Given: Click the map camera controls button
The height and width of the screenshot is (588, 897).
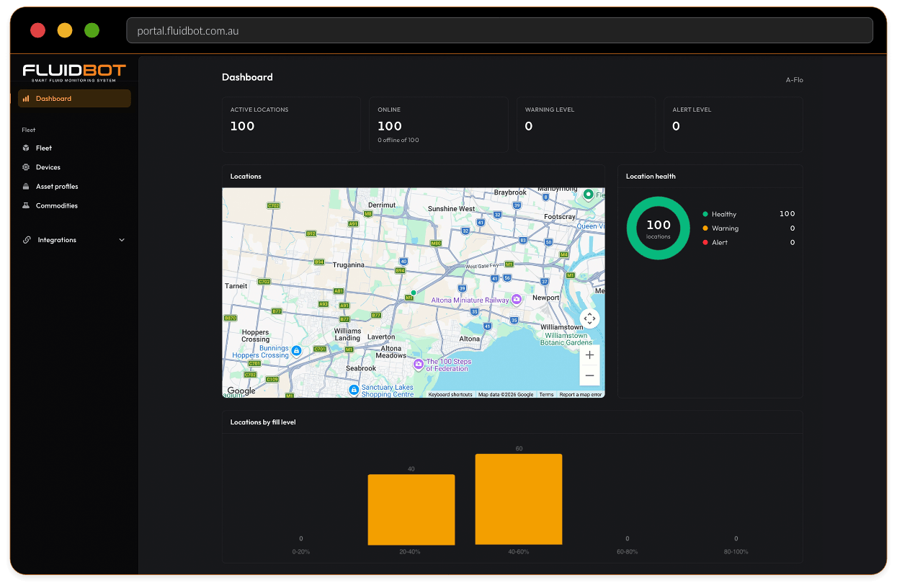Looking at the screenshot, I should (589, 318).
